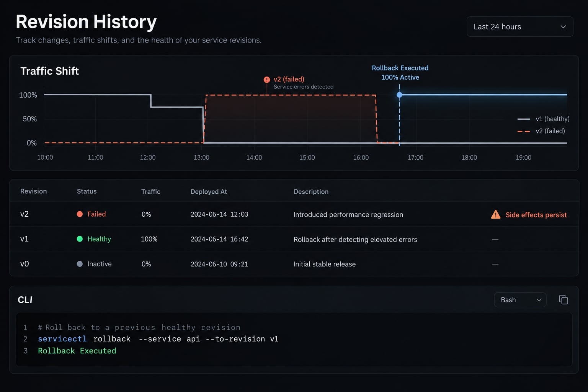Click the green Healthy status dot

click(x=80, y=239)
